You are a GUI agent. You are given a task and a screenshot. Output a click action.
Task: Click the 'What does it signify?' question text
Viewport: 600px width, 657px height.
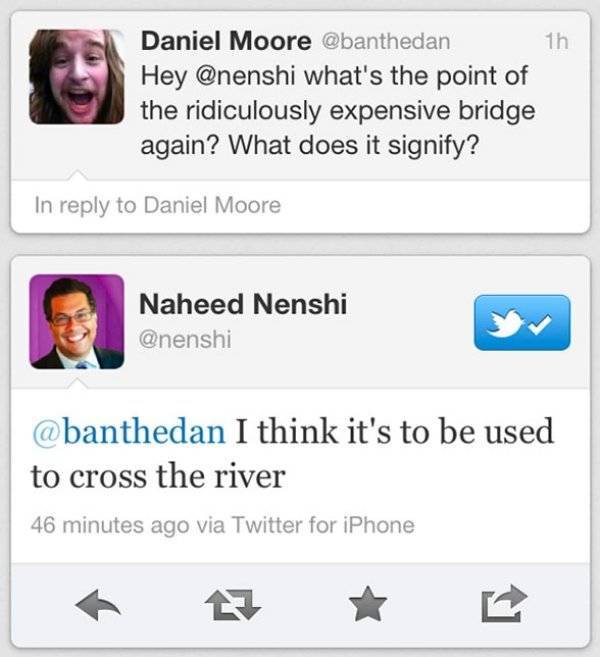click(x=354, y=144)
